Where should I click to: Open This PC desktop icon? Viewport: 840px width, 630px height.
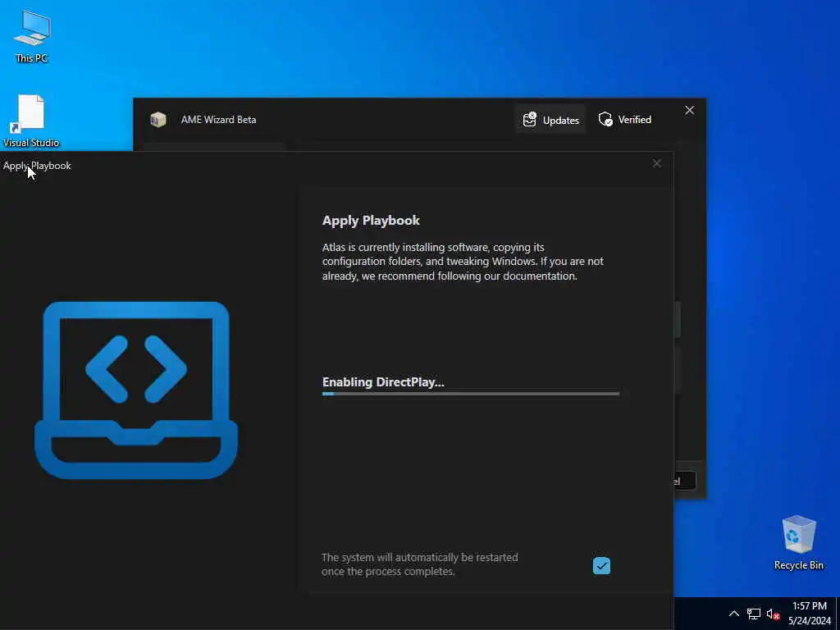32,36
